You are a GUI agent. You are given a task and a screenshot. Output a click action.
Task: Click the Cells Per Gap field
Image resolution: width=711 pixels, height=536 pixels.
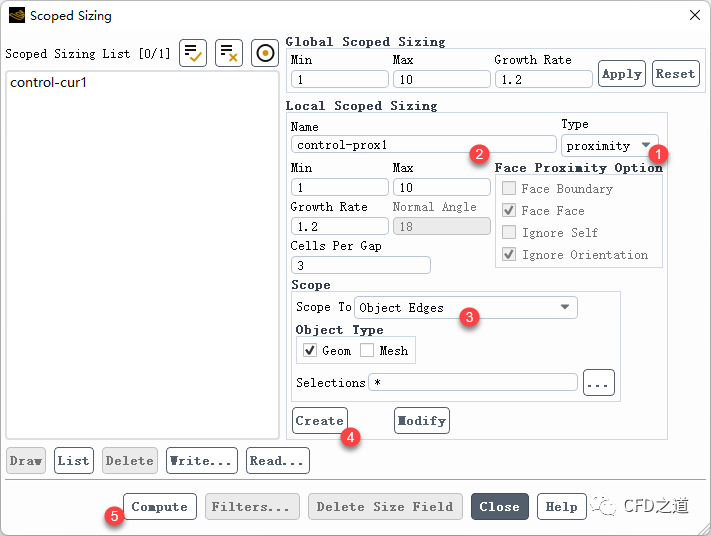pyautogui.click(x=360, y=265)
